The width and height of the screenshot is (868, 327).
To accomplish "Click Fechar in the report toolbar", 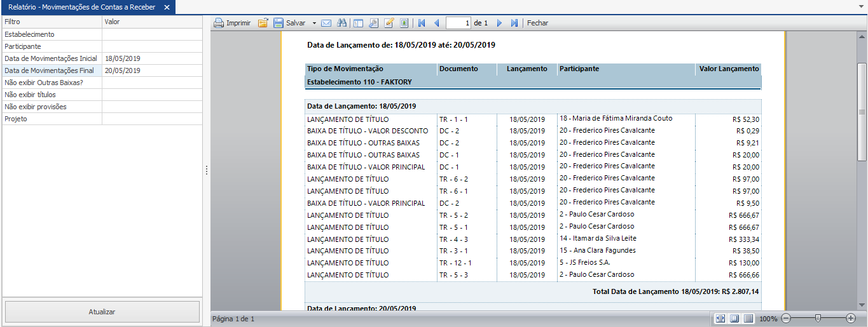I will [537, 23].
